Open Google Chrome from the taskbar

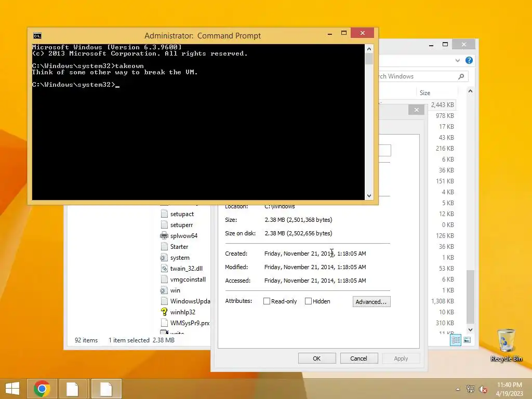coord(42,389)
